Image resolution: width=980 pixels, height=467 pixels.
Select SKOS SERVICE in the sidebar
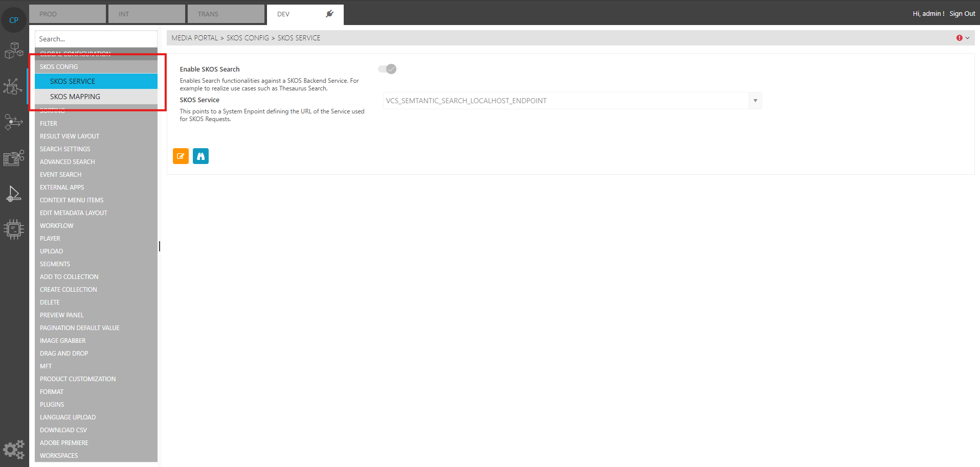pos(96,81)
